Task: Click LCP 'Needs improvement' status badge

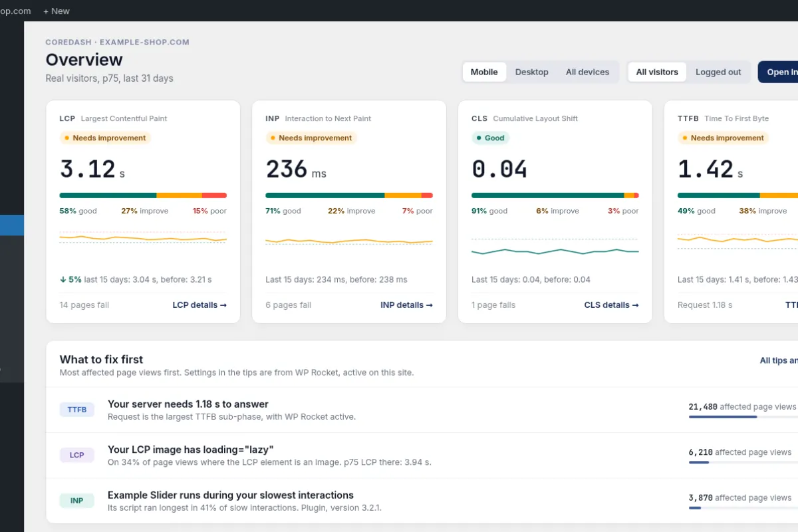Action: point(105,138)
